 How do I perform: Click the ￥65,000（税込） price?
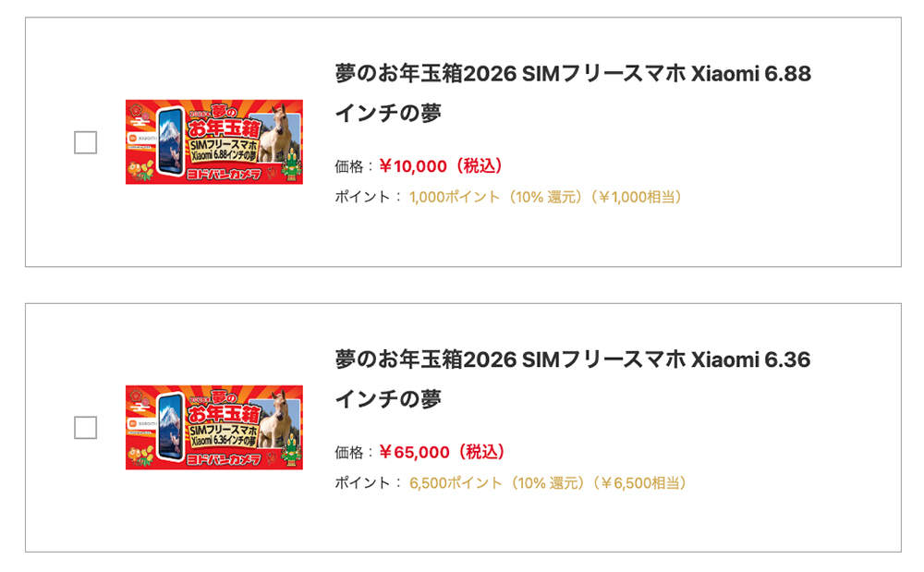coord(442,452)
